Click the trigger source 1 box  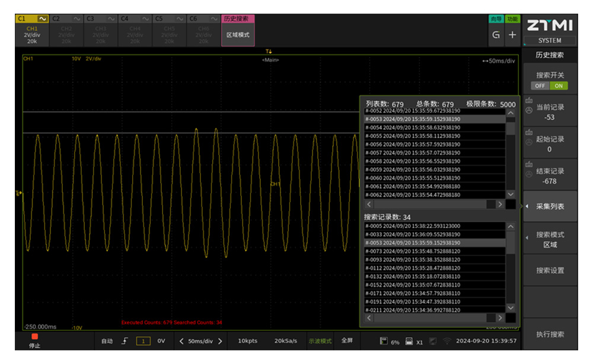click(143, 341)
